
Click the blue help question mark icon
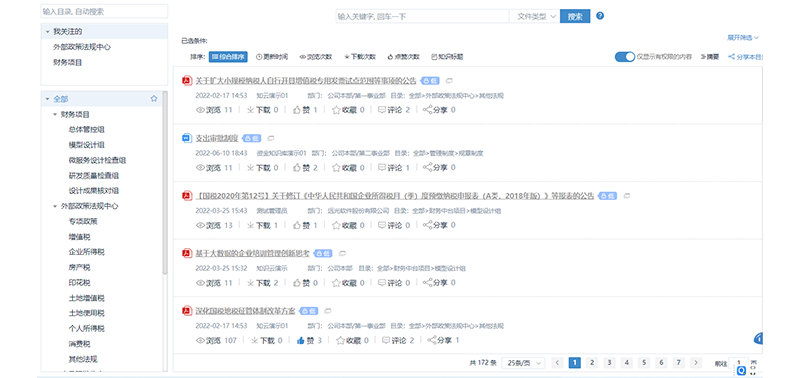tap(600, 16)
